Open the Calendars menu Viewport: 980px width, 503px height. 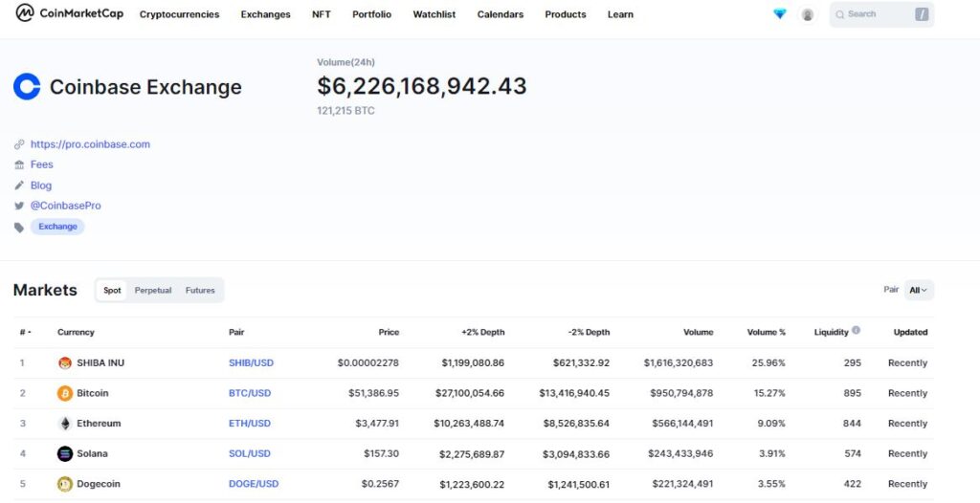[501, 14]
